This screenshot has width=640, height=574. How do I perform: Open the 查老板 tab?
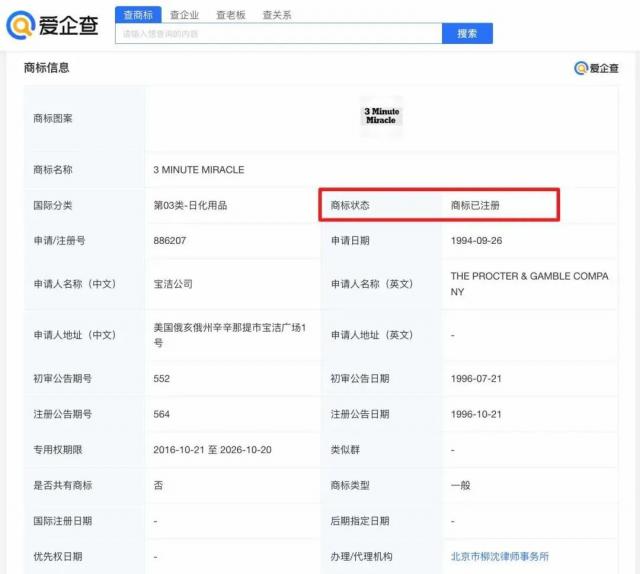coord(231,15)
